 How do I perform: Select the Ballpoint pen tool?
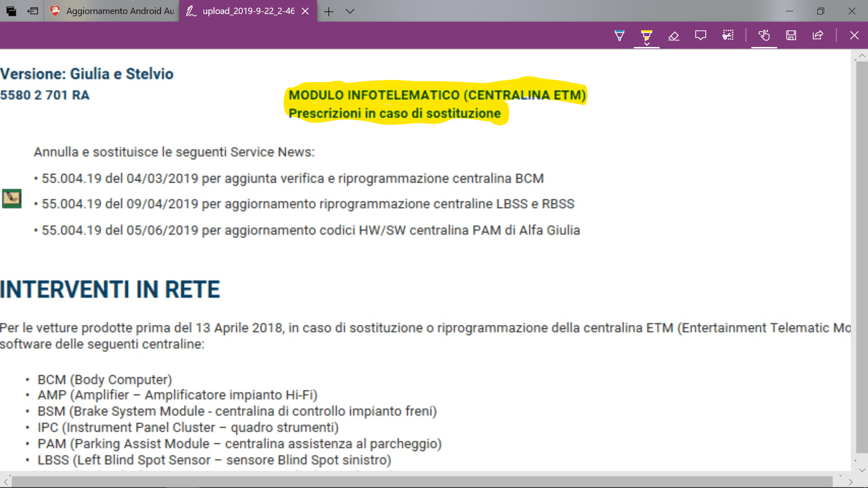coord(619,35)
